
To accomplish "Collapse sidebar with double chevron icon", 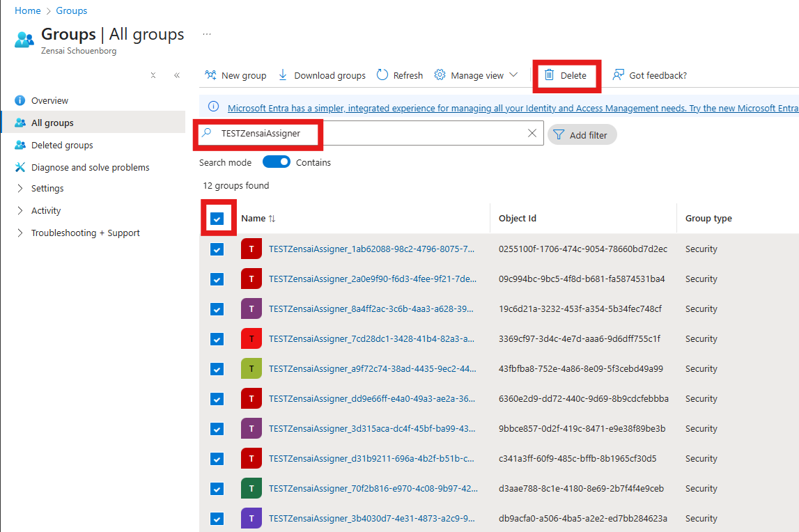I will (x=177, y=75).
